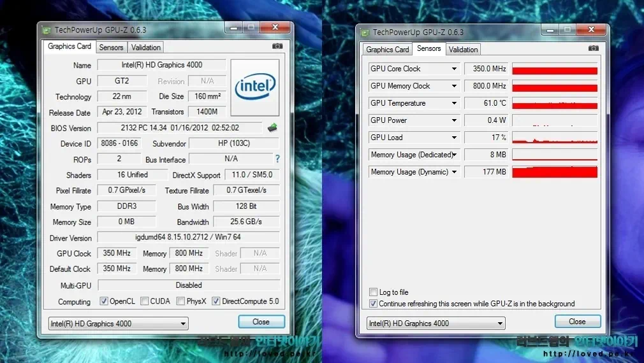The width and height of the screenshot is (644, 363).
Task: Toggle the PhysX checkbox
Action: (x=180, y=301)
